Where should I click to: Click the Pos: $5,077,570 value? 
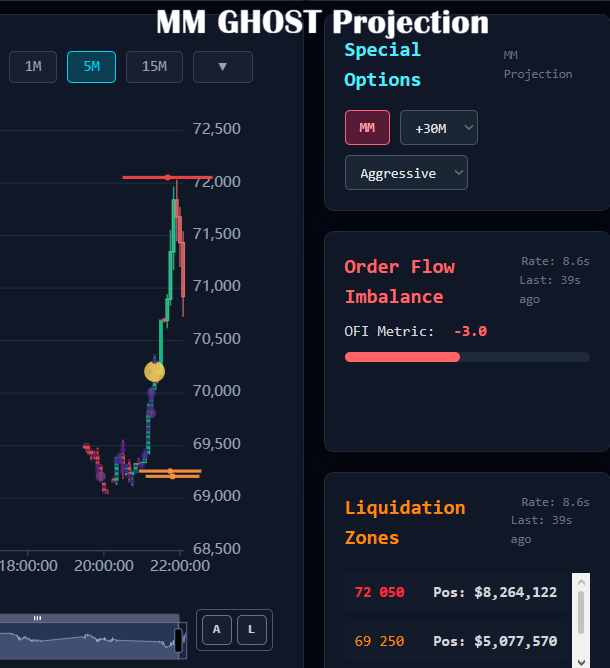(x=495, y=641)
